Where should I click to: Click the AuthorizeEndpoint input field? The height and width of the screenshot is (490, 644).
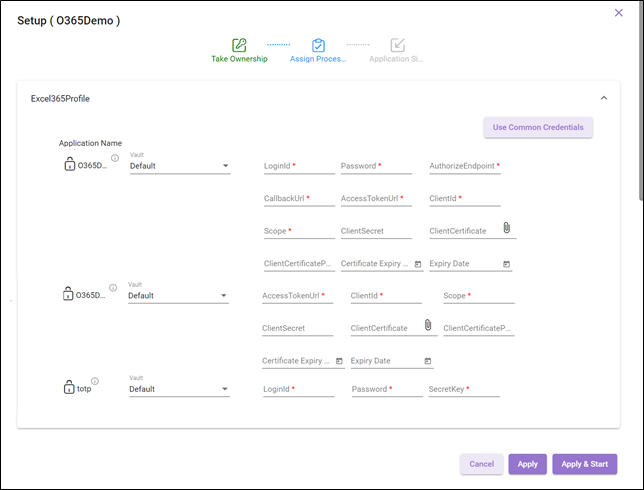[x=464, y=166]
